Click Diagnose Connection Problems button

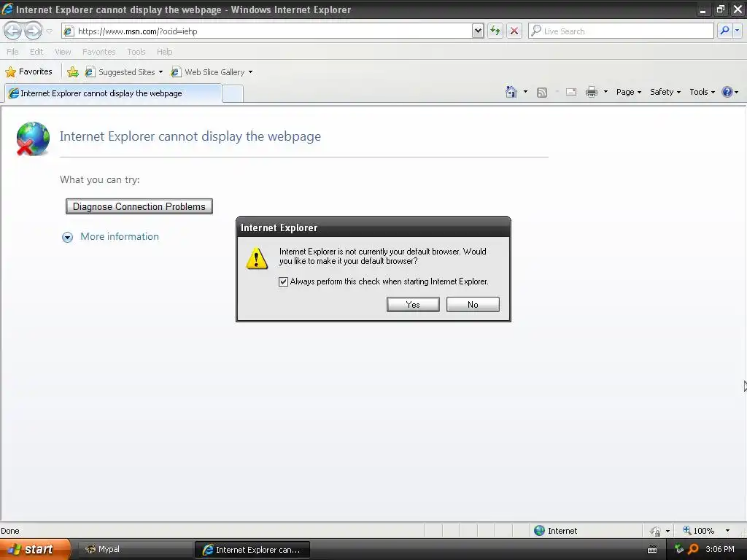click(139, 206)
